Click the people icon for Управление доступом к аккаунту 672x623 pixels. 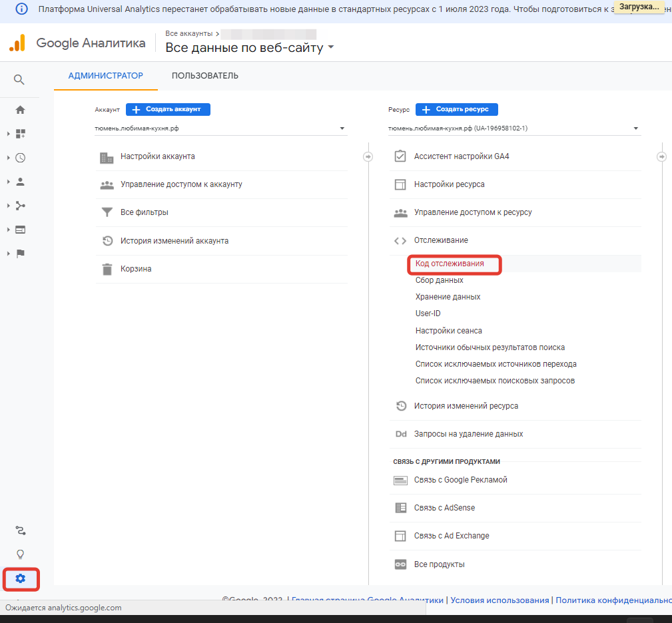pyautogui.click(x=107, y=185)
